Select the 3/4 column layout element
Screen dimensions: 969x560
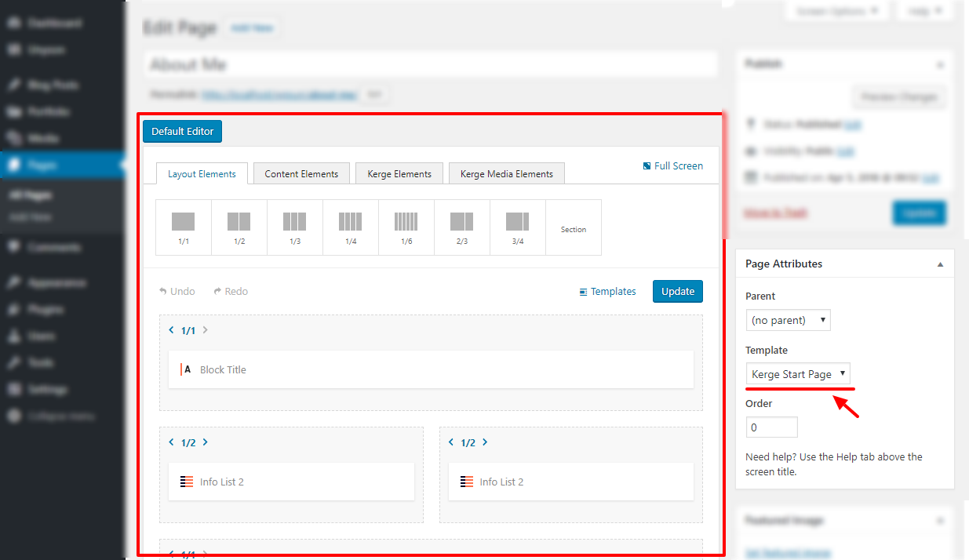[x=517, y=227]
